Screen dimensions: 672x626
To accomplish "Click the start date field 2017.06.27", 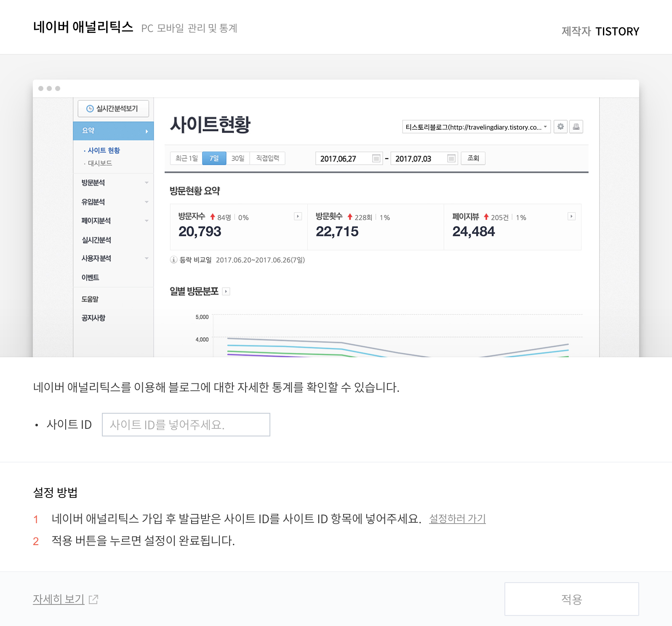I will click(349, 158).
